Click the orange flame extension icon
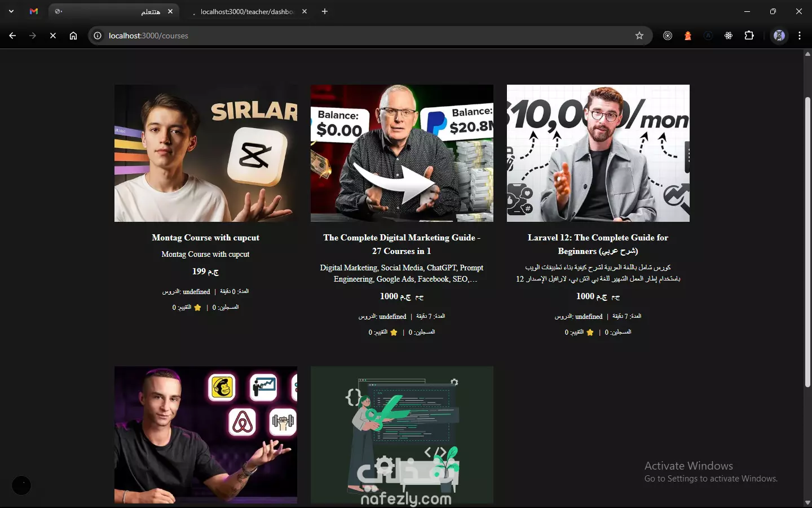Viewport: 812px width, 508px height. coord(688,36)
